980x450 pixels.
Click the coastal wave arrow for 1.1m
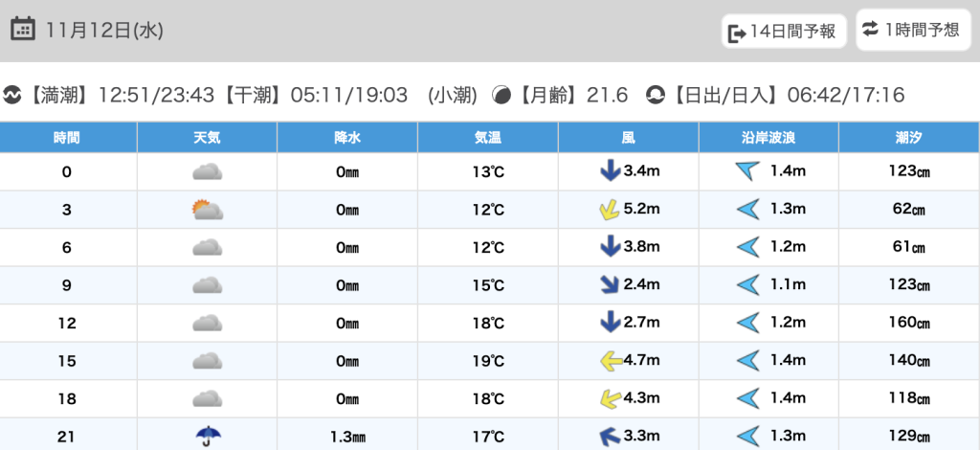[747, 285]
